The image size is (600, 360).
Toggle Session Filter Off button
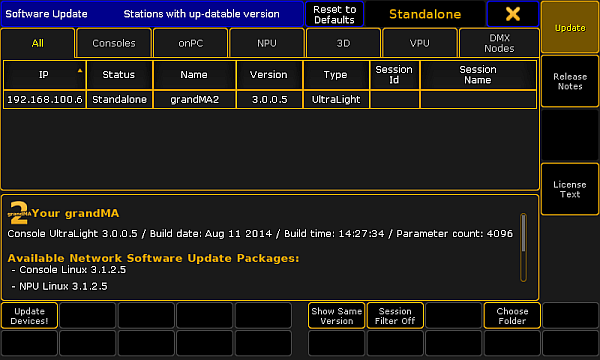395,316
